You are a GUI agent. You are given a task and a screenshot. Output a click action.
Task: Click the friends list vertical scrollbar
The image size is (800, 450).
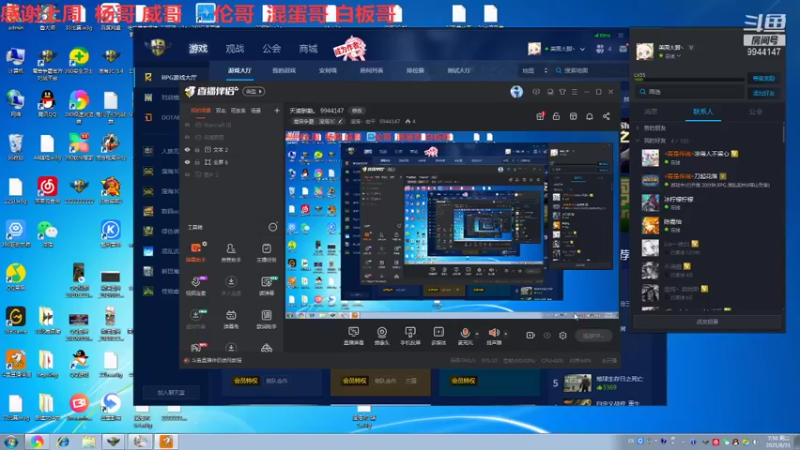tap(784, 134)
